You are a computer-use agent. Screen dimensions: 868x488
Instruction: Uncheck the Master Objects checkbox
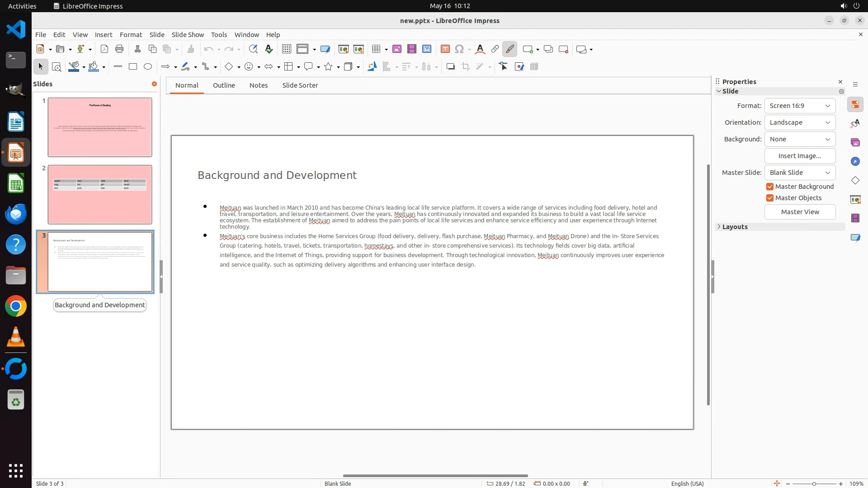[x=770, y=198]
